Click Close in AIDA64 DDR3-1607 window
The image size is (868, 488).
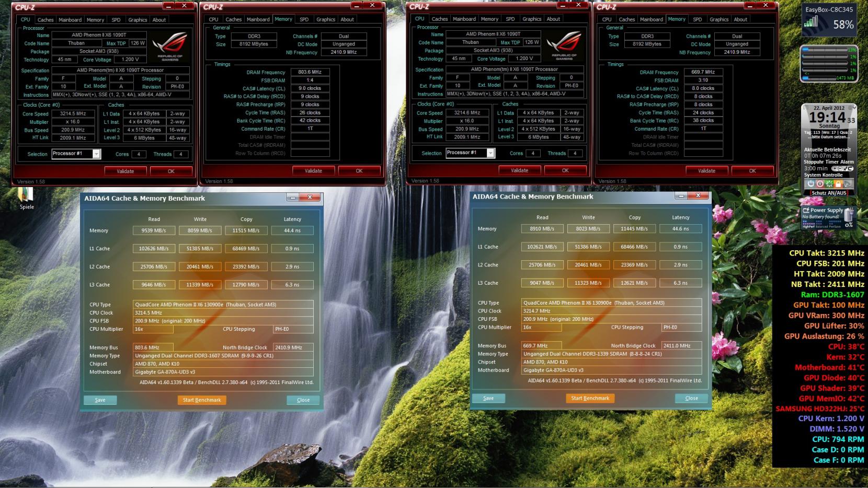(x=303, y=400)
